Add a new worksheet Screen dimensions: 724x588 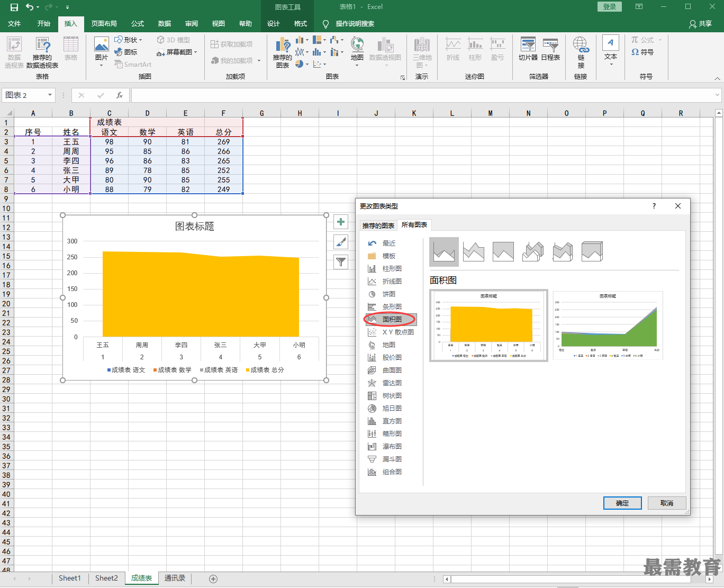pos(213,579)
